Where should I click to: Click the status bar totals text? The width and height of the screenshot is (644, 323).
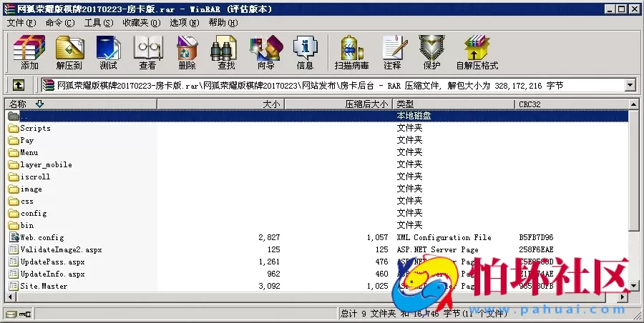click(424, 314)
